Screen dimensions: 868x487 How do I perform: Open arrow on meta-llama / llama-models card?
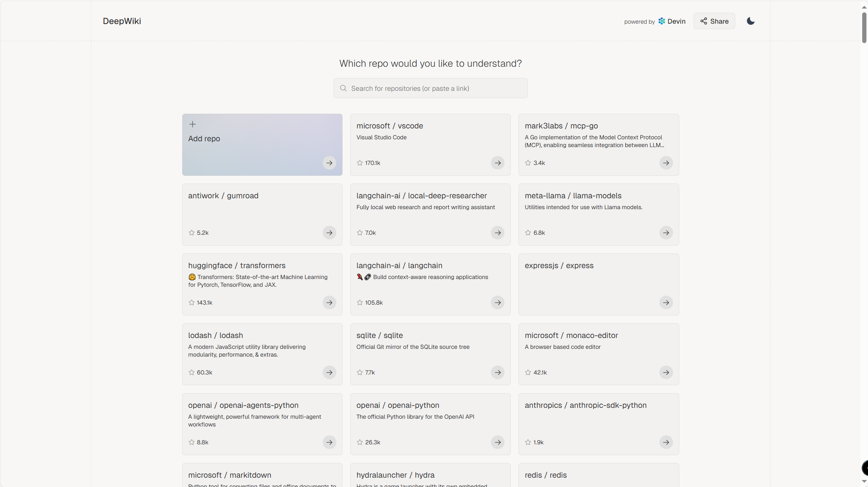tap(666, 232)
